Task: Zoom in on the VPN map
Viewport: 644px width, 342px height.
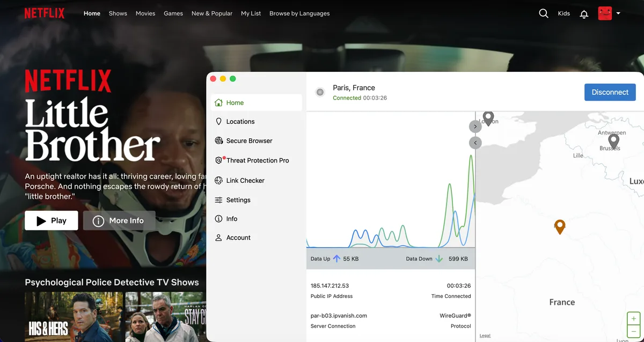Action: (634, 318)
